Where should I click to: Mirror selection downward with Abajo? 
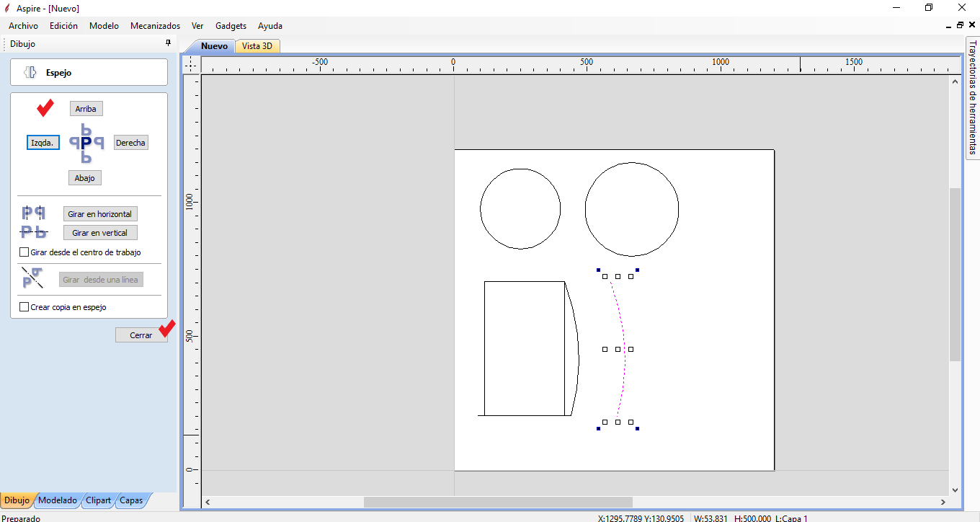[x=85, y=178]
